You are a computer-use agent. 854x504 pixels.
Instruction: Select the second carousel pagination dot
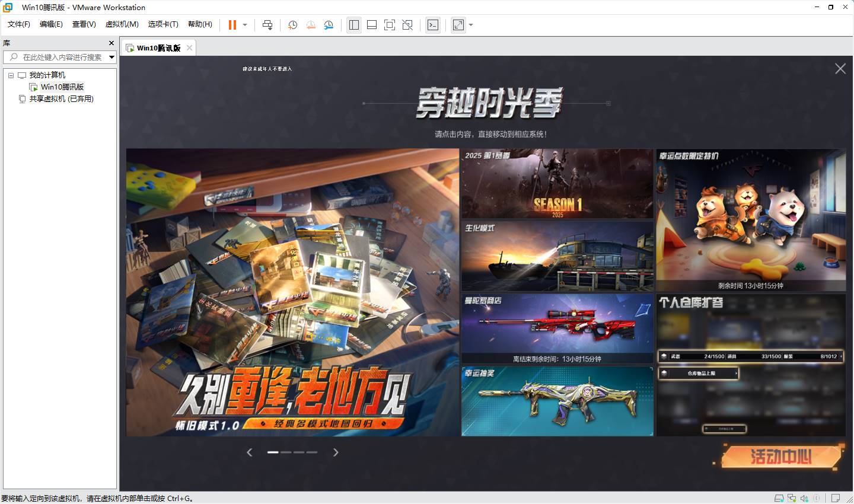coord(286,452)
